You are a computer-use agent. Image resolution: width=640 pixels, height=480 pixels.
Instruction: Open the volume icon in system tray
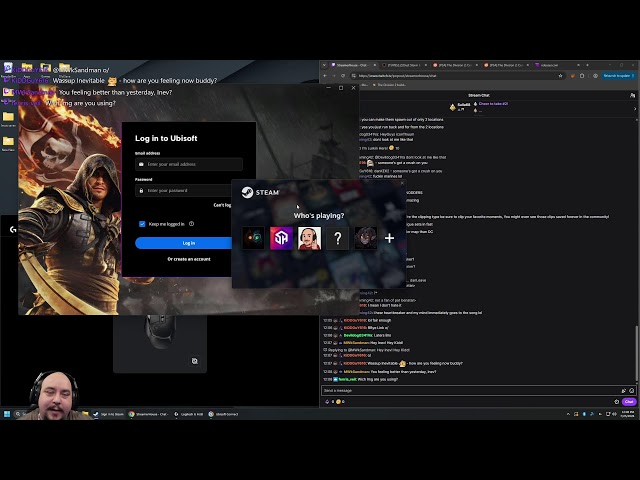click(614, 414)
